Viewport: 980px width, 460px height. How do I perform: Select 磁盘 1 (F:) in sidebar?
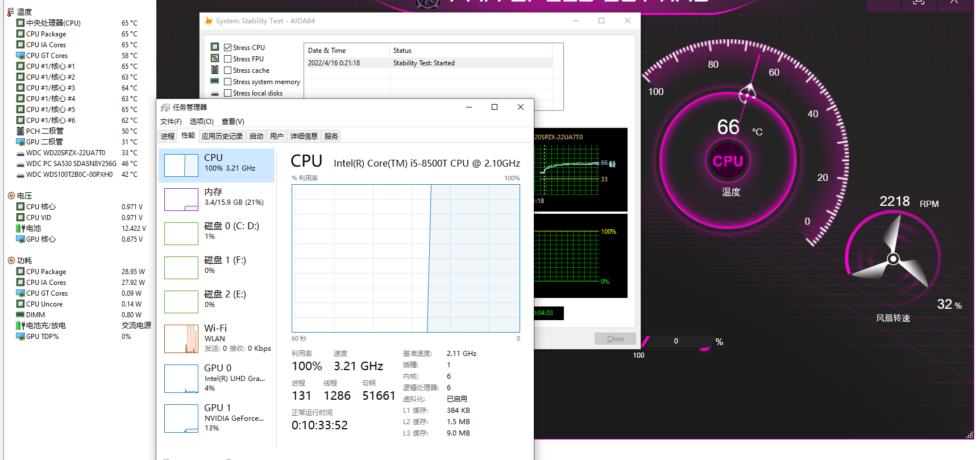point(217,268)
